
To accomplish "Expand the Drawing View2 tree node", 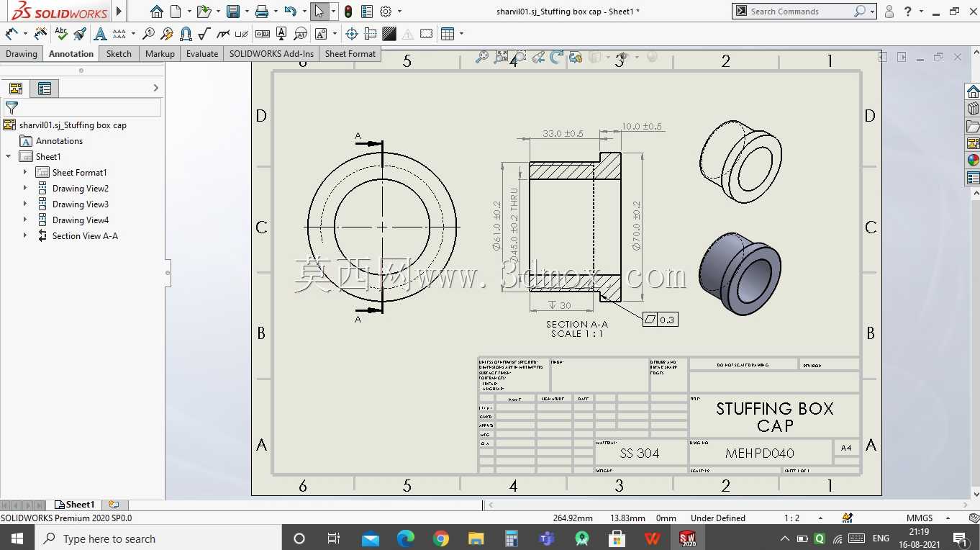I will (x=25, y=188).
